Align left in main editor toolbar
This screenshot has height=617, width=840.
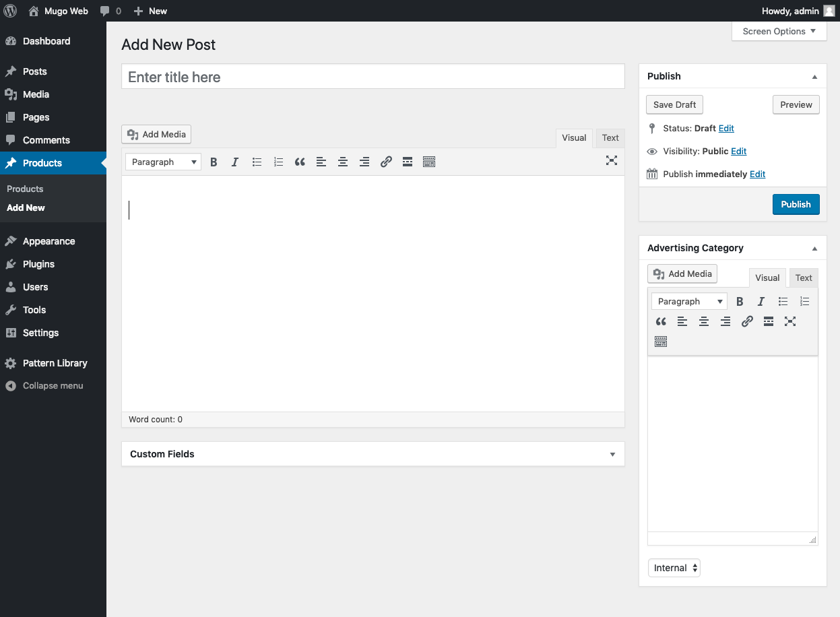pos(321,162)
